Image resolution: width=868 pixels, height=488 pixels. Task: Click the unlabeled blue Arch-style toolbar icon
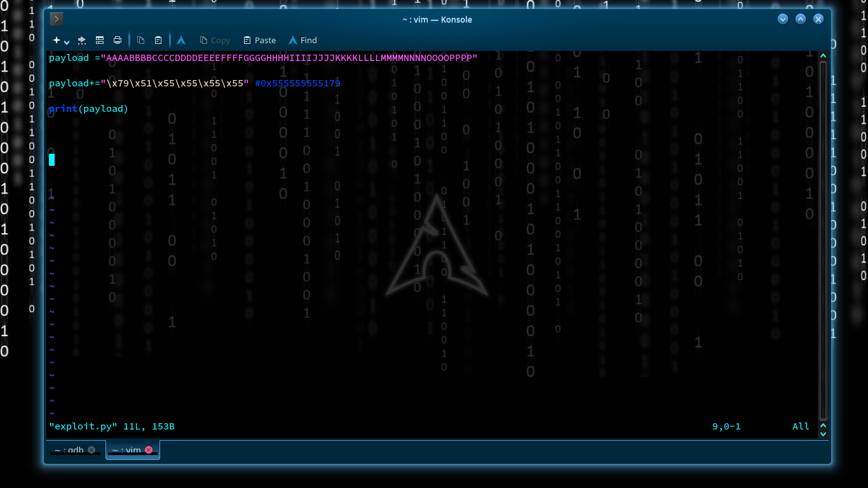pyautogui.click(x=181, y=40)
